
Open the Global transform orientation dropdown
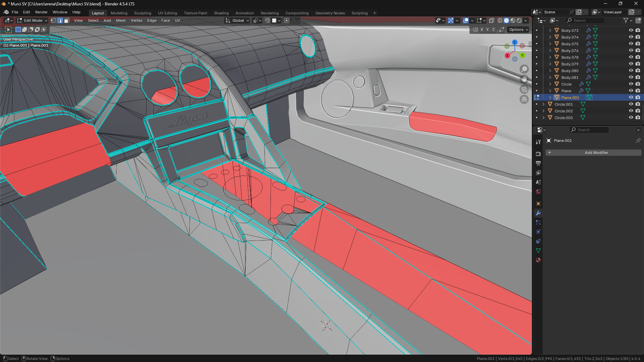[x=238, y=20]
